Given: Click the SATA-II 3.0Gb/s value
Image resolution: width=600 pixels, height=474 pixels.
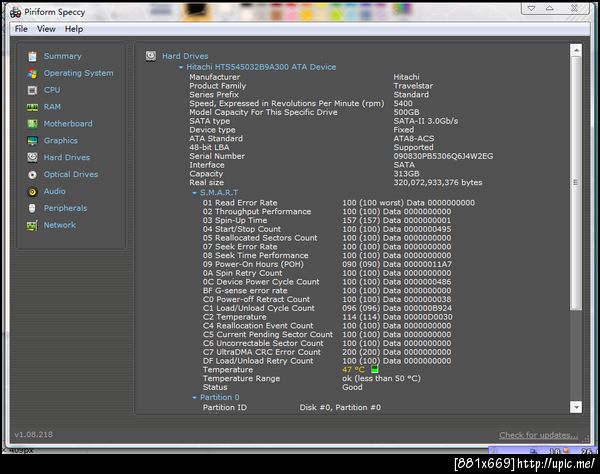Looking at the screenshot, I should (x=426, y=121).
